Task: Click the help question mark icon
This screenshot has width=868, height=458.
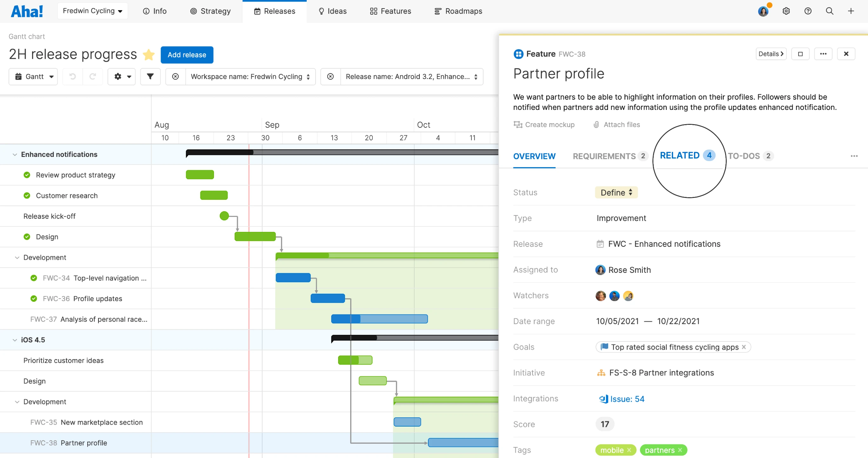Action: [808, 11]
